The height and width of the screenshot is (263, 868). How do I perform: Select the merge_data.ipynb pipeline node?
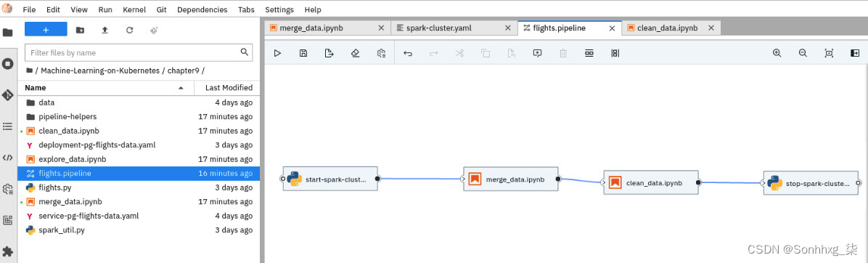click(x=510, y=179)
